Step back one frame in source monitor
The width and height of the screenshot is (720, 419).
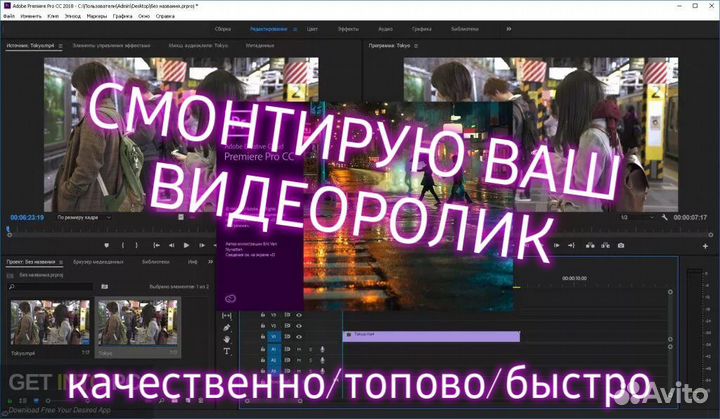171,245
